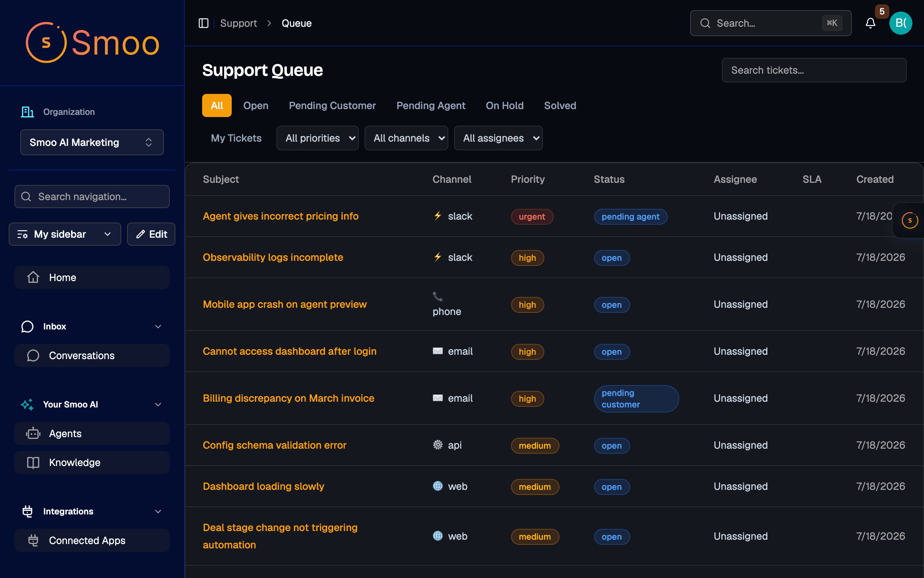Click the pencil icon on Edit
Viewport: 924px width, 578px height.
tap(140, 234)
